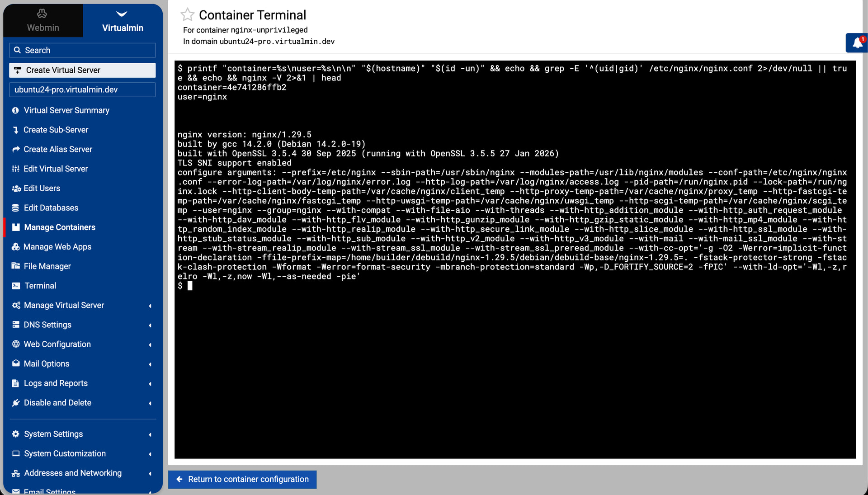Expand the DNS Settings submenu arrow
Image resolution: width=868 pixels, height=495 pixels.
click(x=150, y=325)
